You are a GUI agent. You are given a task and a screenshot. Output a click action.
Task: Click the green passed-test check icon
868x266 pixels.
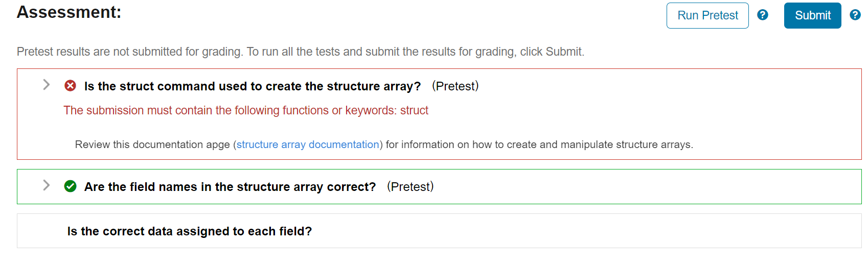(71, 186)
